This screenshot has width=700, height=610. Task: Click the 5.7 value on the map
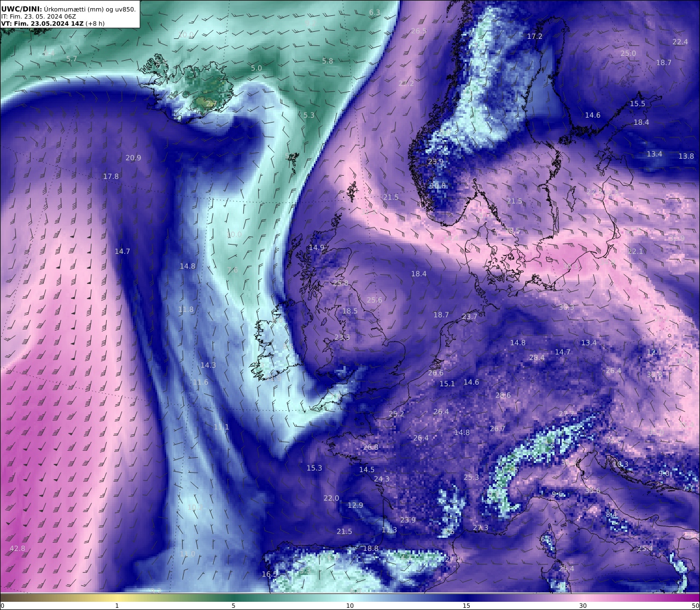[72, 59]
